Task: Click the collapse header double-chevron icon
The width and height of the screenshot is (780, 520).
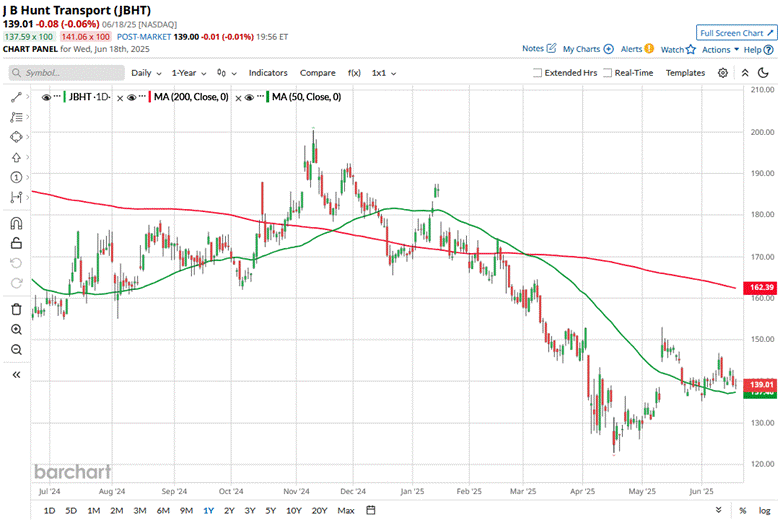Action: [745, 73]
